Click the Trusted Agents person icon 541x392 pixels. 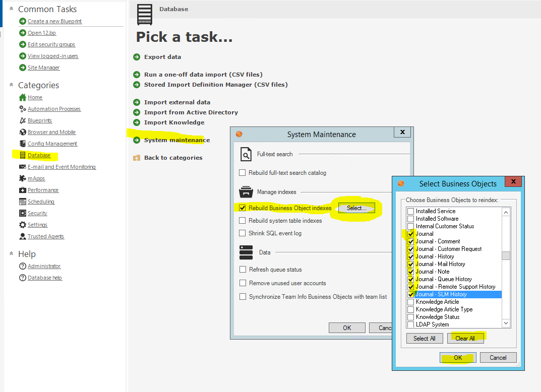pos(22,236)
